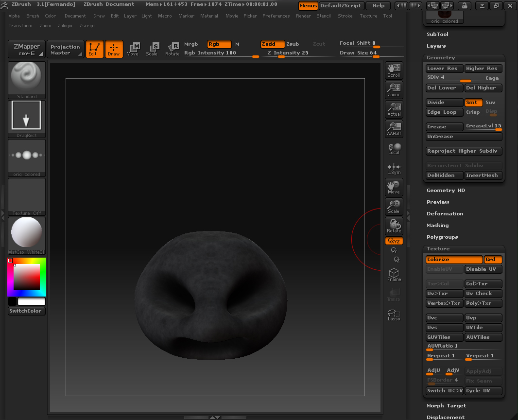Click the Divide button
The image size is (518, 420).
[444, 103]
